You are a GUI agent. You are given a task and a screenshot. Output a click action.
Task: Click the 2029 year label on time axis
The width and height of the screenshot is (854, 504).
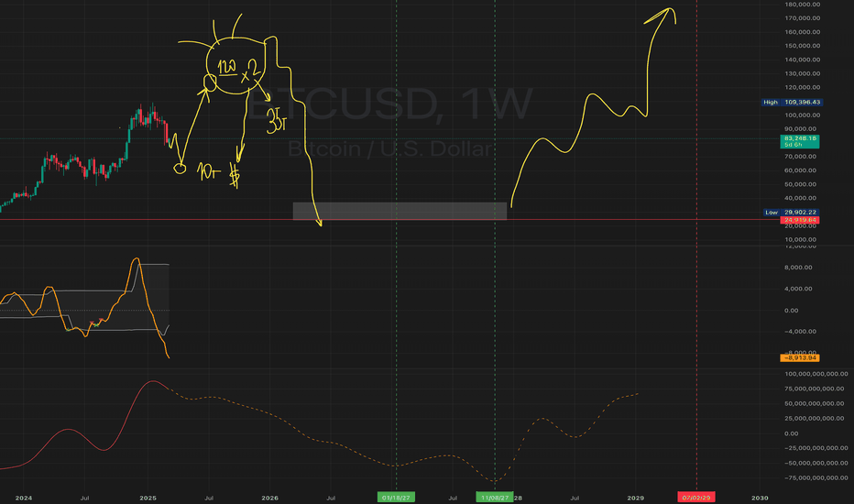pyautogui.click(x=636, y=498)
